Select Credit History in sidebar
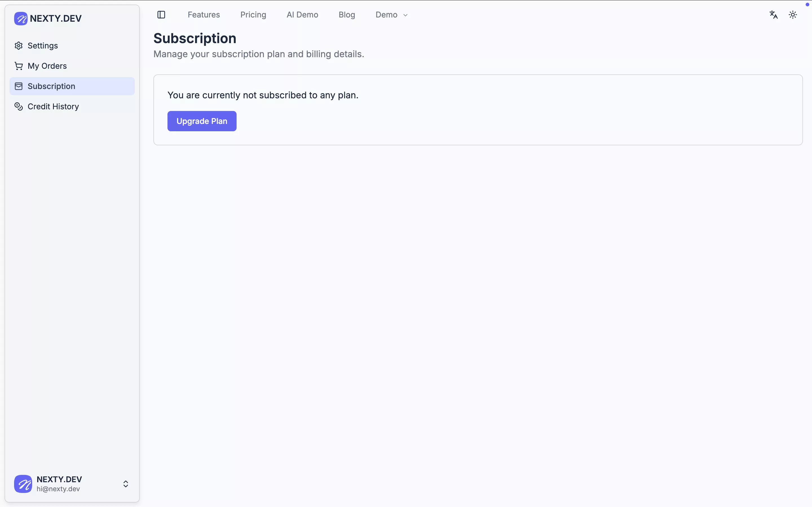The height and width of the screenshot is (507, 812). (72, 107)
